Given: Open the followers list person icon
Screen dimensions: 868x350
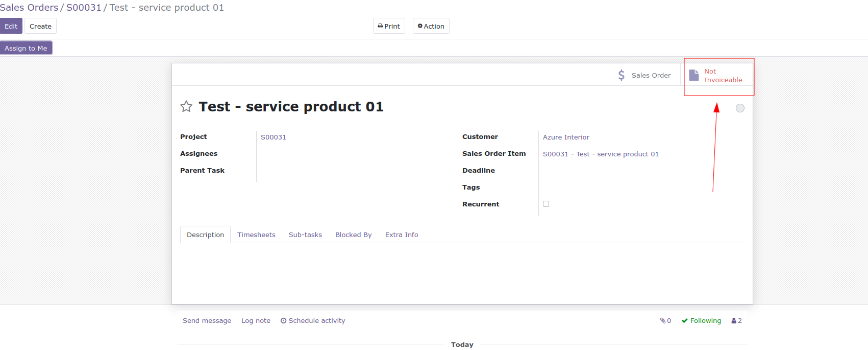Looking at the screenshot, I should coord(734,321).
